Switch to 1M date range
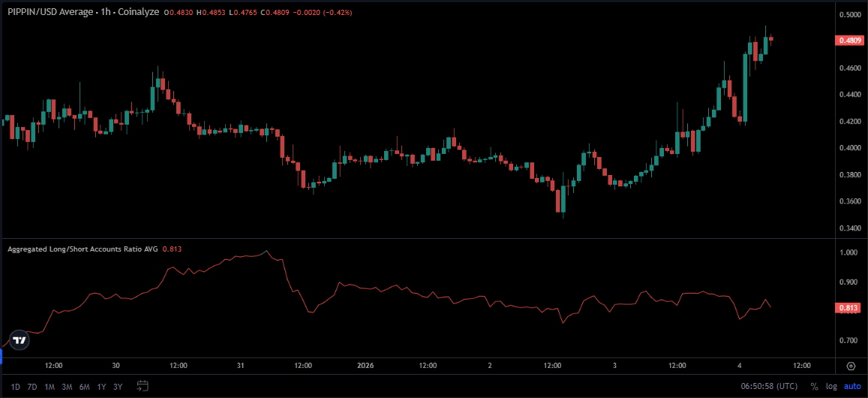 click(50, 386)
